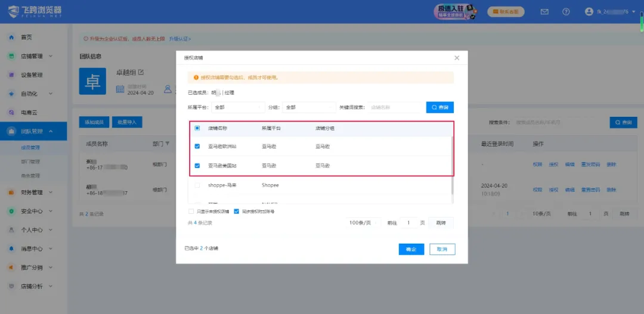Select 部门管理 submenu item

point(30,161)
